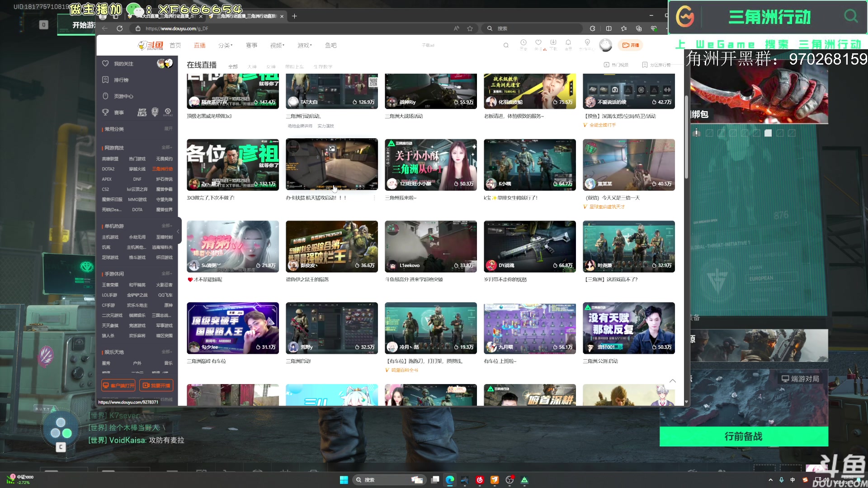Select the 鱼吧 nav item
This screenshot has width=868, height=488.
coord(330,45)
